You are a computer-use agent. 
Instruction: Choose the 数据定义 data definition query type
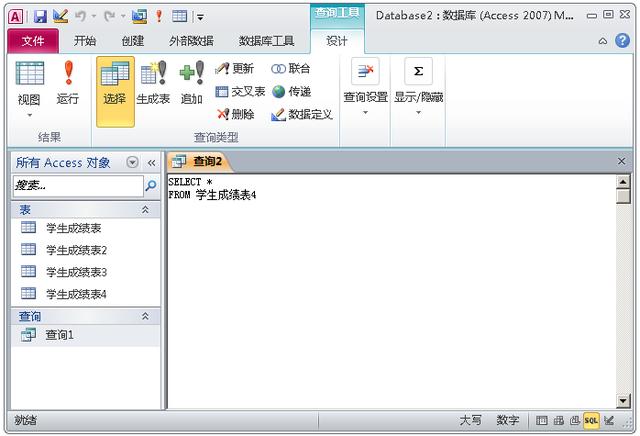tap(302, 114)
